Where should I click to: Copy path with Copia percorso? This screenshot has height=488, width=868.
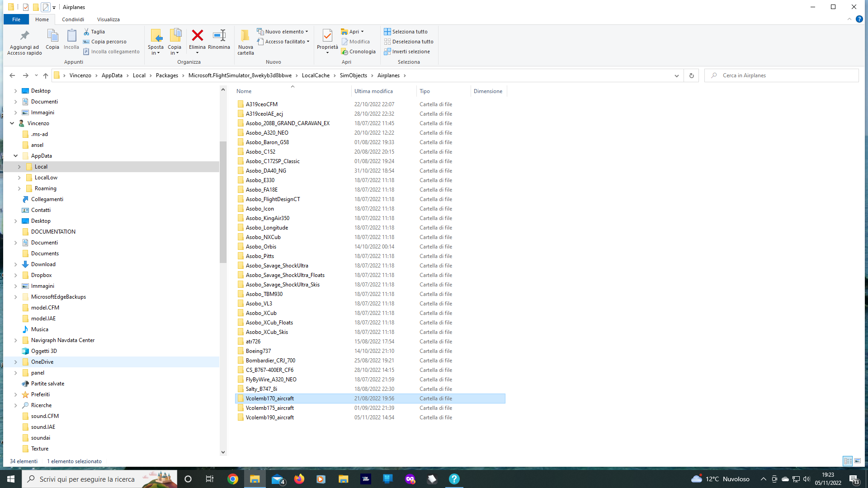[x=105, y=42]
